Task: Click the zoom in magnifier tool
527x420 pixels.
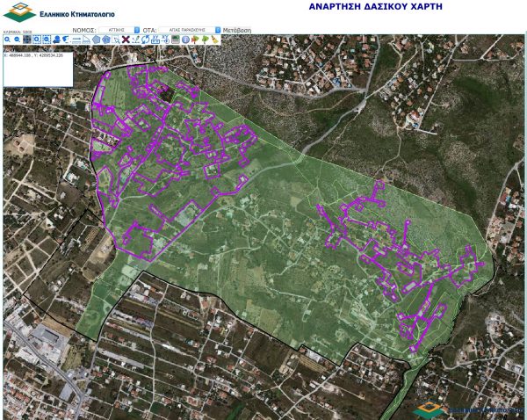Action: tap(7, 40)
